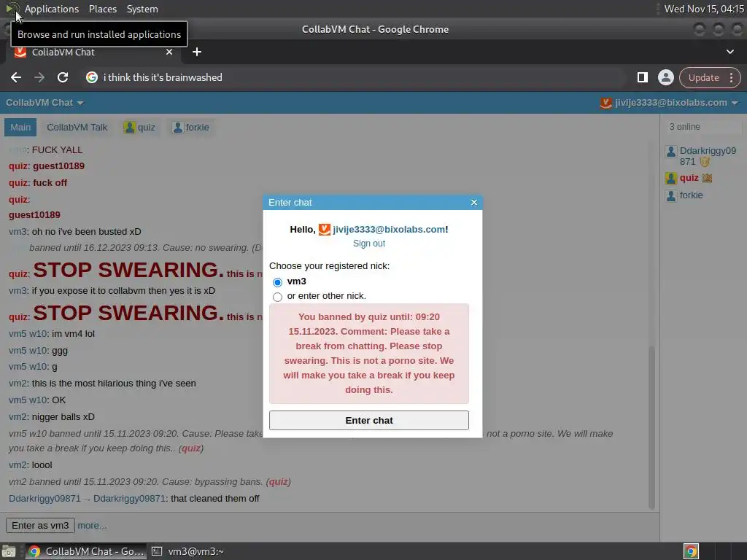
Task: Click the '3 online' counter
Action: [x=684, y=127]
